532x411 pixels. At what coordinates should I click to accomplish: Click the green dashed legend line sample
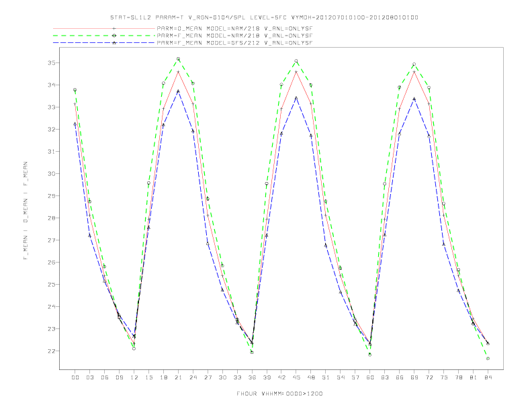click(x=104, y=36)
